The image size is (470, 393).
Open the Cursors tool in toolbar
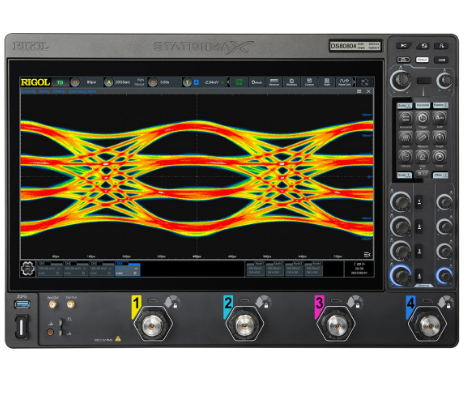pos(309,82)
